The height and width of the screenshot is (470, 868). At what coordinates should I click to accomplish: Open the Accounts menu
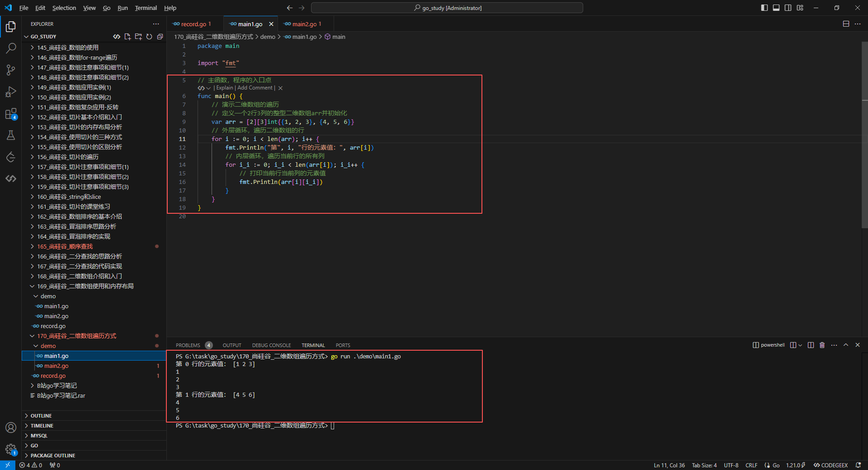11,428
